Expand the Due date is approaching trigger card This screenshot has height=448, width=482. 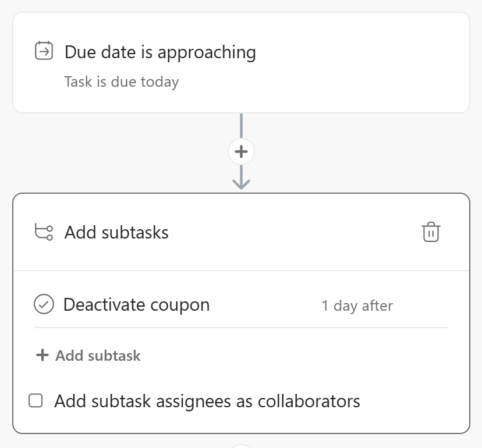pyautogui.click(x=242, y=63)
